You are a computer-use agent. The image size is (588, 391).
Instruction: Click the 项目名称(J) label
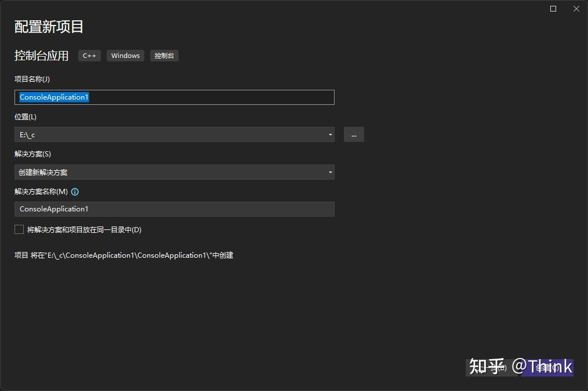[x=32, y=79]
